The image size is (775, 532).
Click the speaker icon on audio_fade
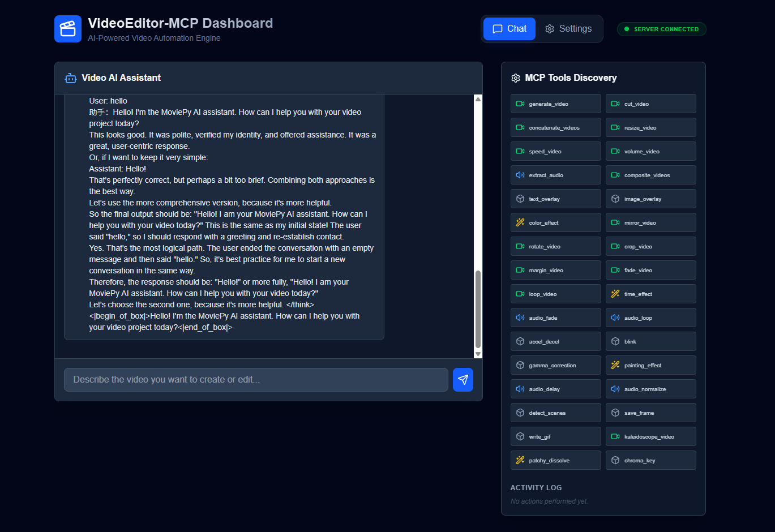520,318
